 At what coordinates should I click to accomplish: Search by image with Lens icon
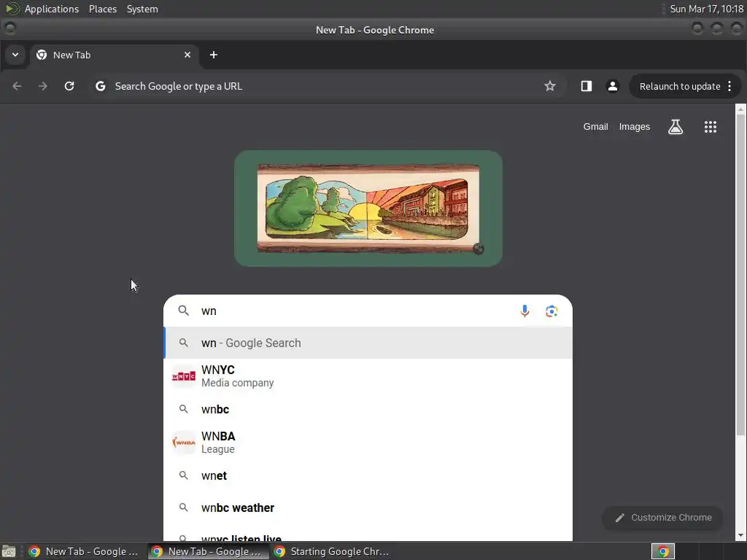coord(551,311)
